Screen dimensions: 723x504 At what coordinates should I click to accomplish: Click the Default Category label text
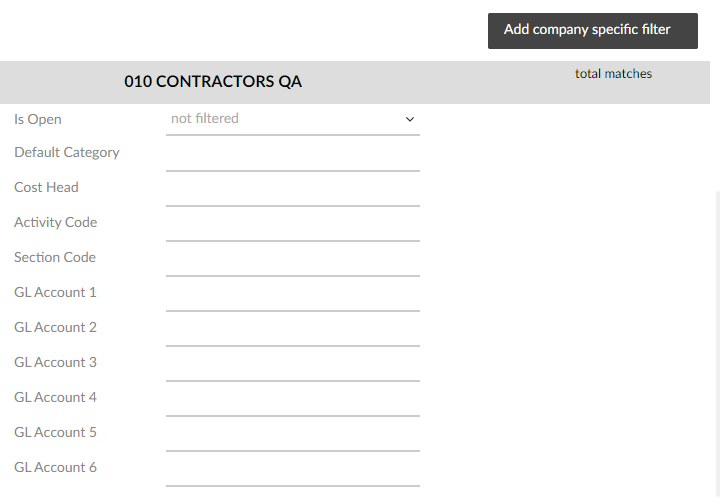tap(67, 153)
